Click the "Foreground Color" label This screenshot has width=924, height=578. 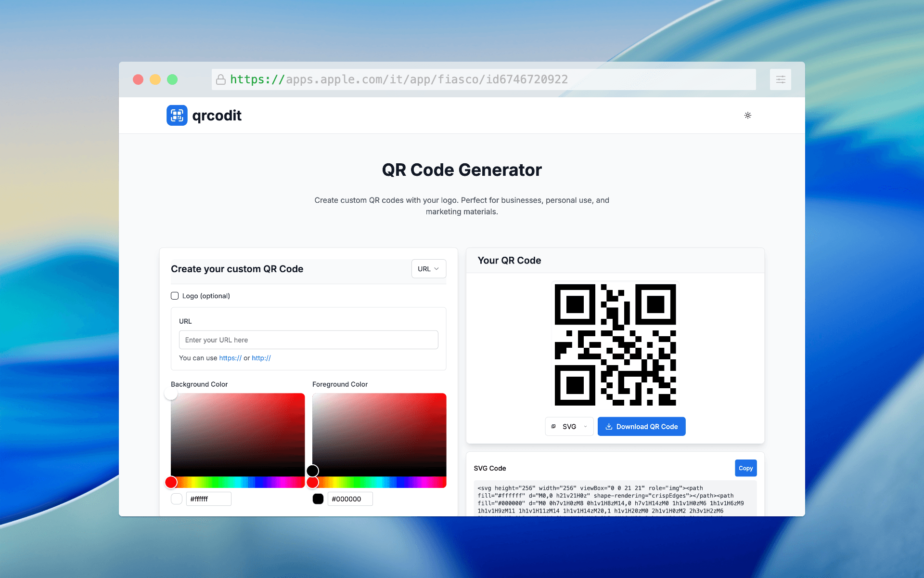[340, 384]
